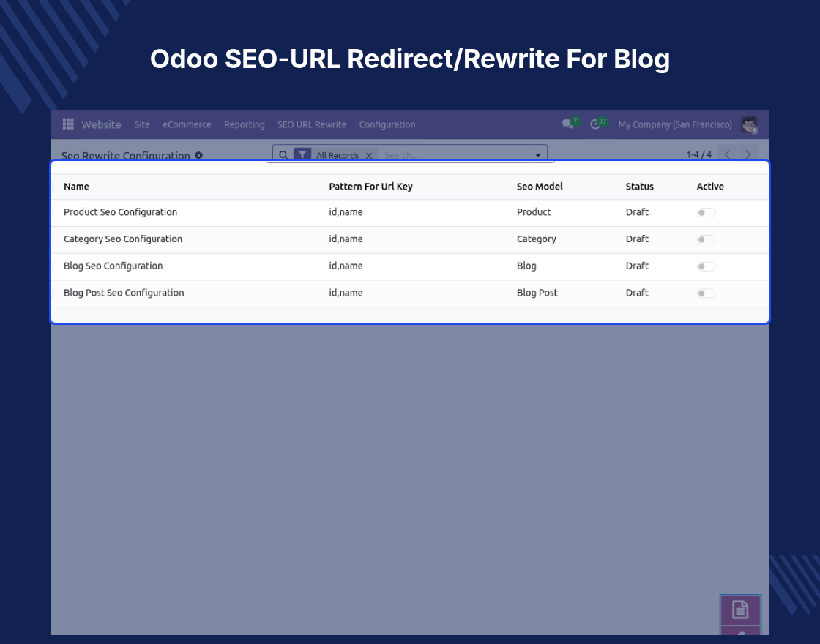
Task: Expand the search options dropdown arrow
Action: 537,154
